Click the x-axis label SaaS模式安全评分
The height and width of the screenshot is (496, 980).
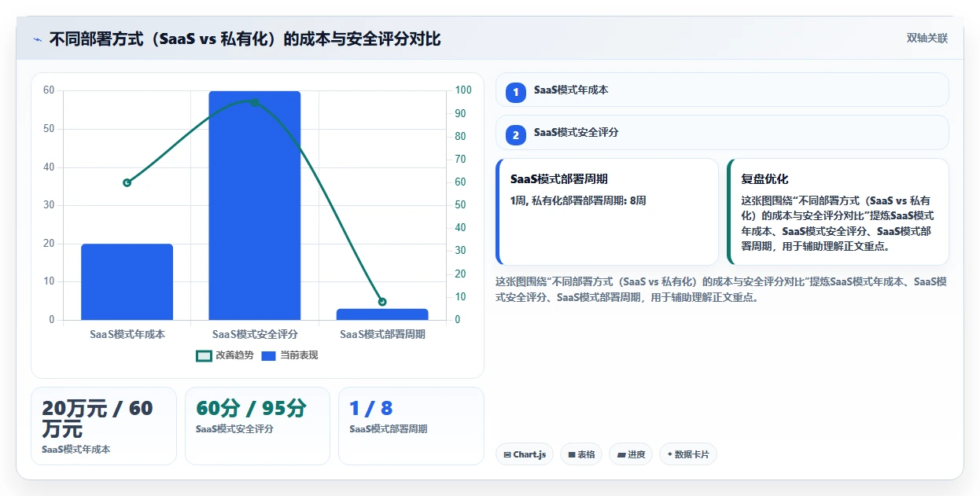click(x=255, y=334)
